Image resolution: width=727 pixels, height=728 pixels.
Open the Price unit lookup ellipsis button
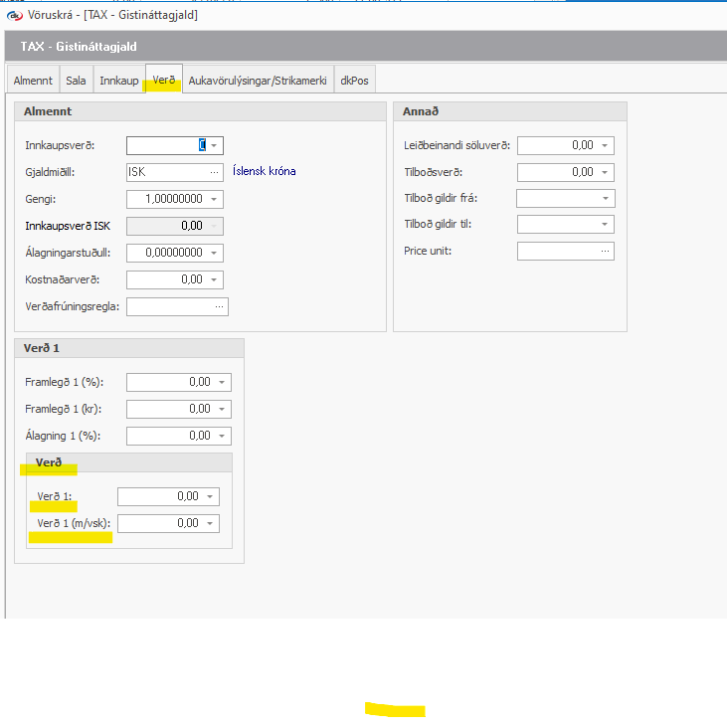[x=605, y=252]
